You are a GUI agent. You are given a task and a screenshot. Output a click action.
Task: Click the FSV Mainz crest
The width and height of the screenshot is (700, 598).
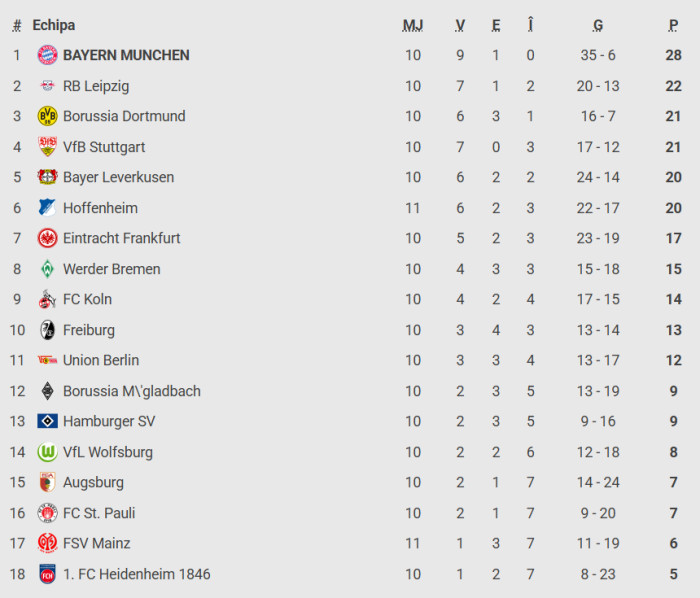47,543
